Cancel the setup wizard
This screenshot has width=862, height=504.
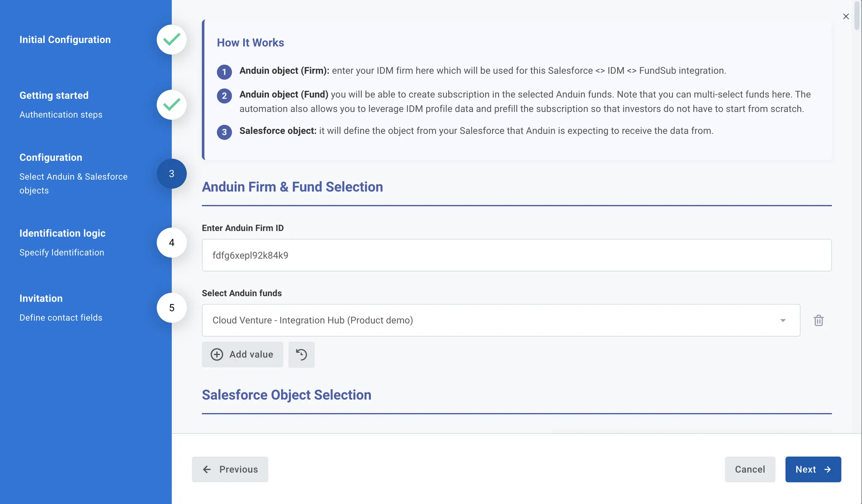(x=750, y=470)
